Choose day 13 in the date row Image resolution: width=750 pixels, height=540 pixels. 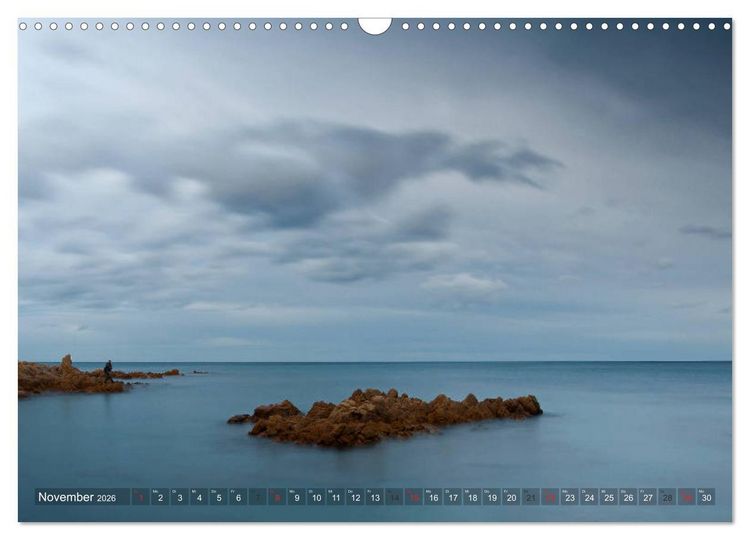coord(375,496)
